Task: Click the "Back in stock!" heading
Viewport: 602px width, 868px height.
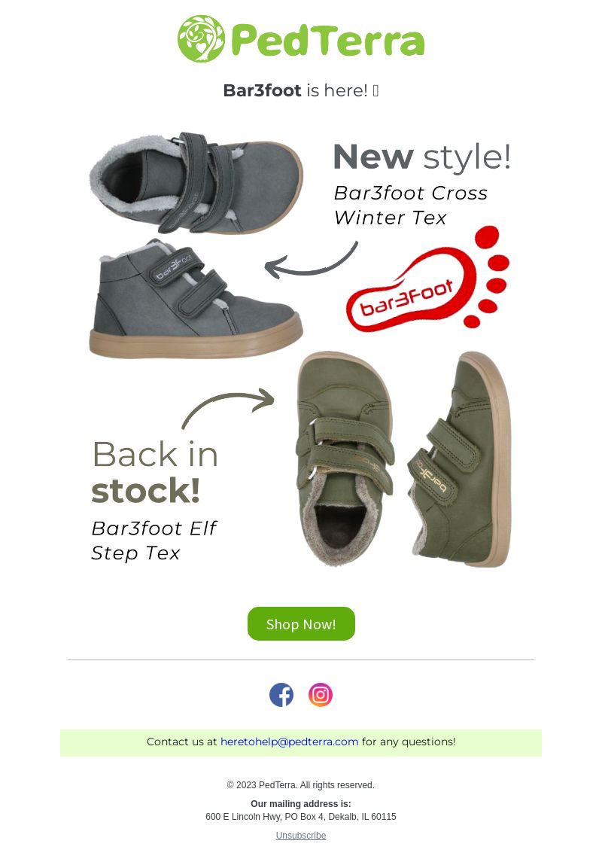Action: click(x=155, y=472)
